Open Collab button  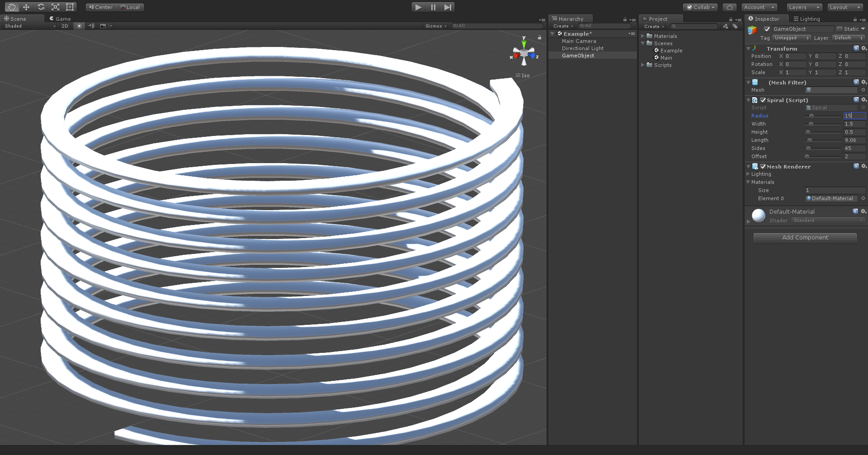click(x=700, y=7)
